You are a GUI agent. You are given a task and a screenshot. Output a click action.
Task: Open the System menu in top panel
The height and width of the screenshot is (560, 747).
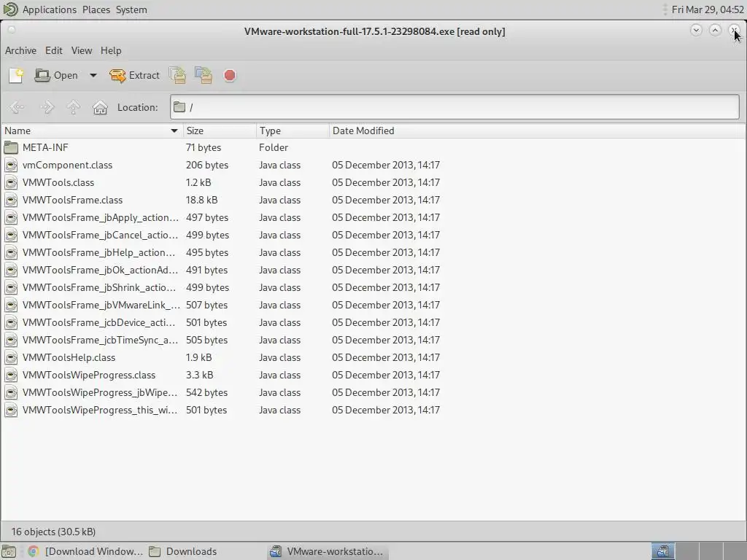(x=131, y=9)
